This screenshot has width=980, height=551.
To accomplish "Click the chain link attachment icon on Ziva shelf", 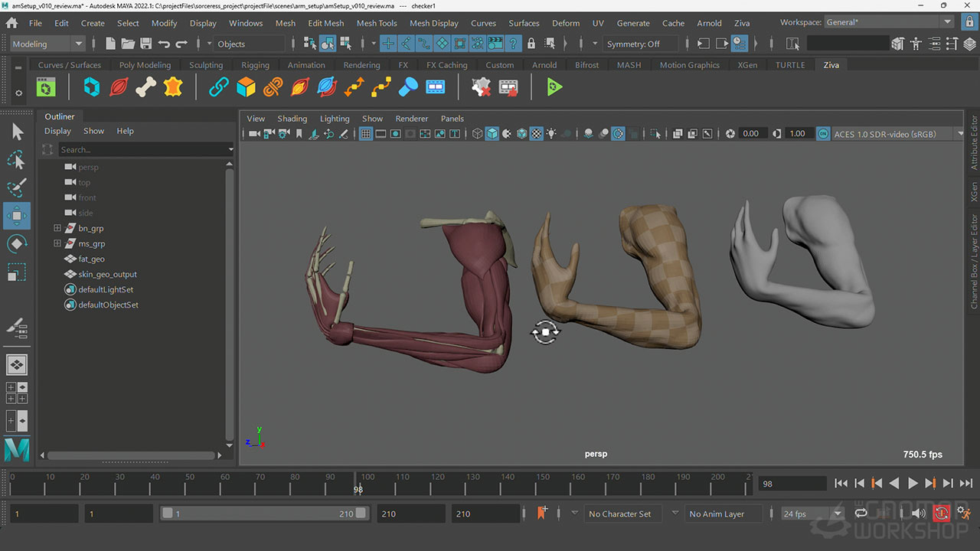I will pyautogui.click(x=219, y=88).
